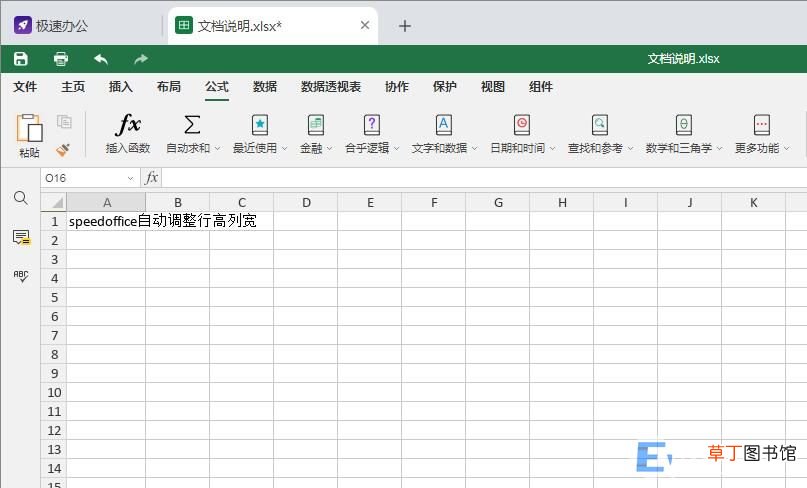Undo the last action
Viewport: 807px width, 488px height.
pyautogui.click(x=101, y=59)
